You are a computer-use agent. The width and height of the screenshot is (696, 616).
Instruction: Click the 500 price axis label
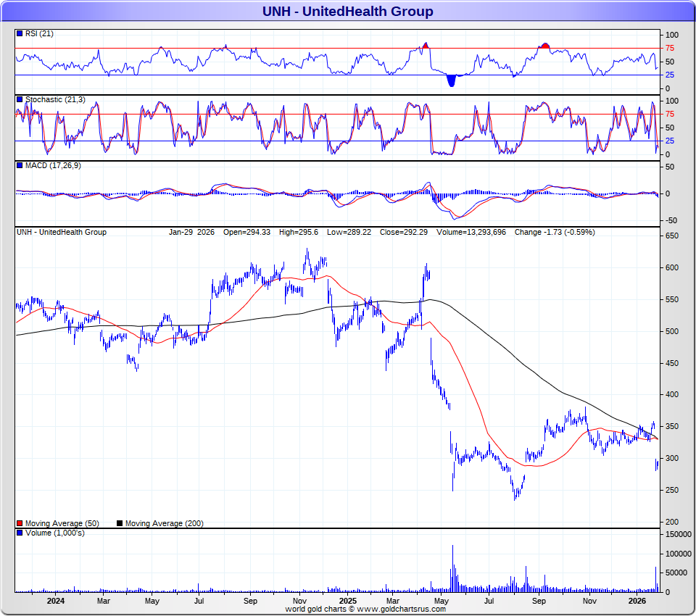point(672,331)
